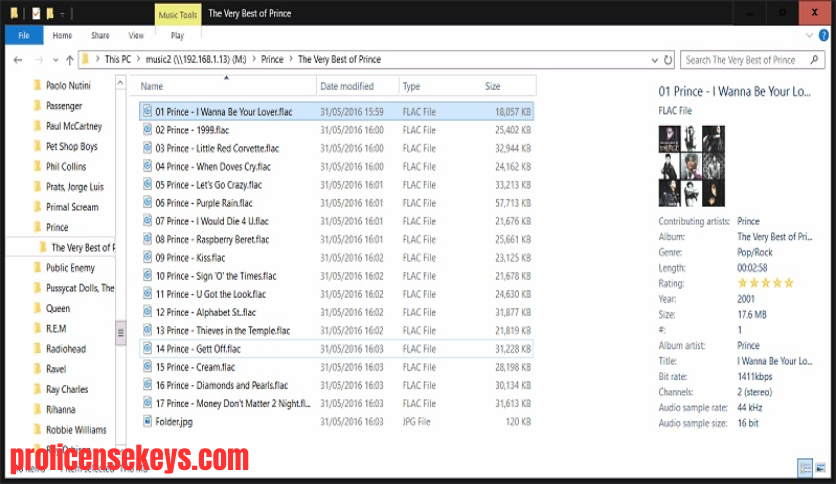This screenshot has width=836, height=484.
Task: Select 11 Prince - U Got the Look.flac
Action: tap(336, 294)
